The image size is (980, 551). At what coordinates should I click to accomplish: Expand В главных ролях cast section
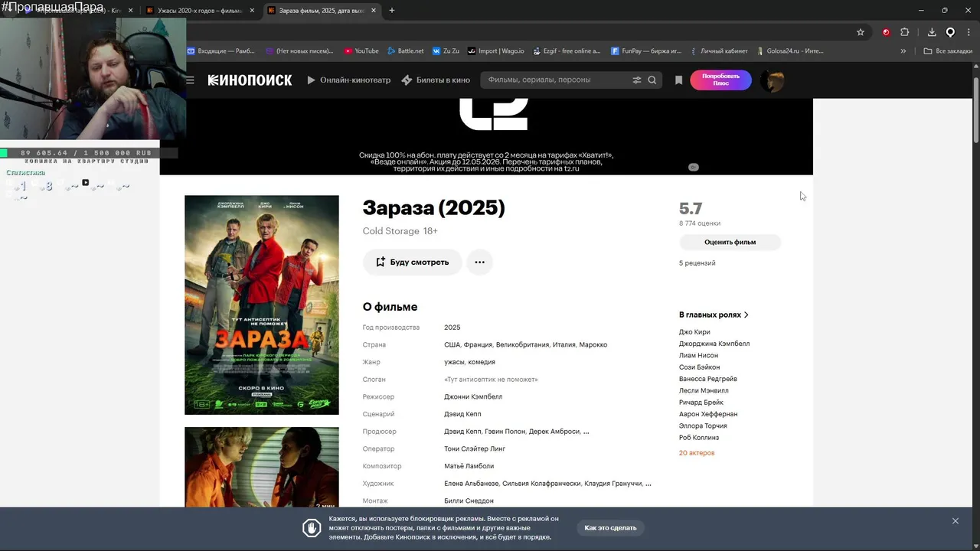[x=714, y=315]
